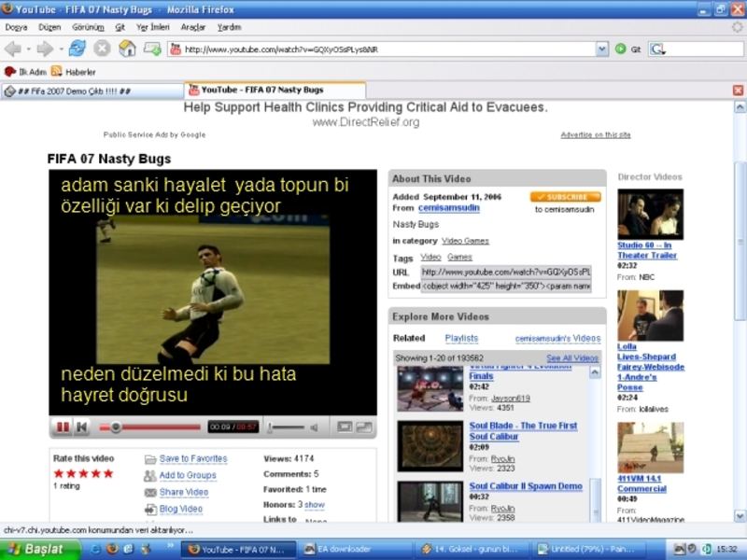Open the Yer İmleri menu
Viewport: 747px width, 560px height.
[x=151, y=27]
